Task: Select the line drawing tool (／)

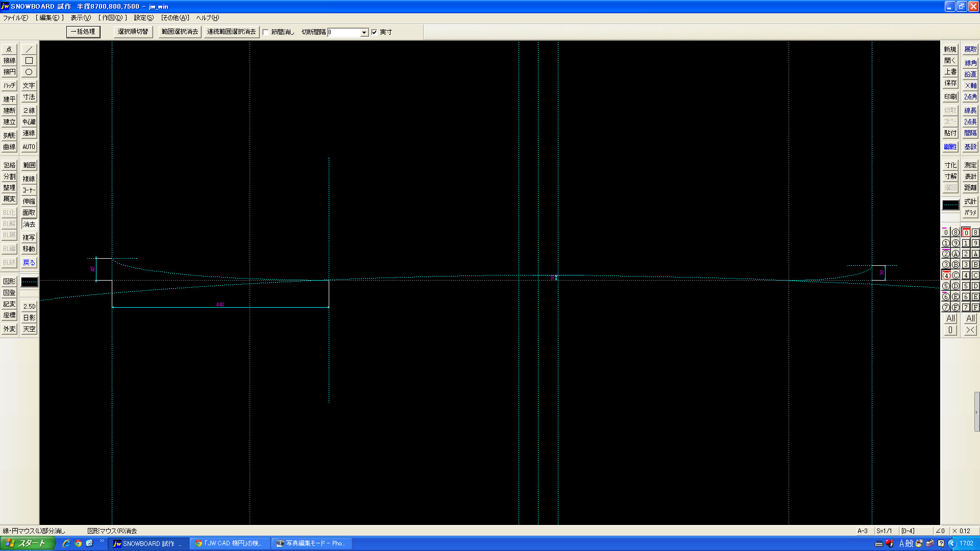Action: click(29, 49)
